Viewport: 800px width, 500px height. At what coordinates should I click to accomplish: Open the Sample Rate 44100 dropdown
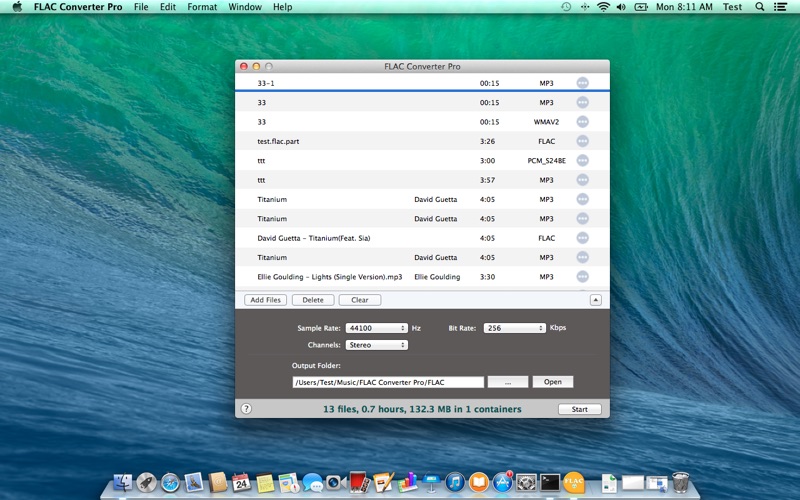(x=377, y=328)
